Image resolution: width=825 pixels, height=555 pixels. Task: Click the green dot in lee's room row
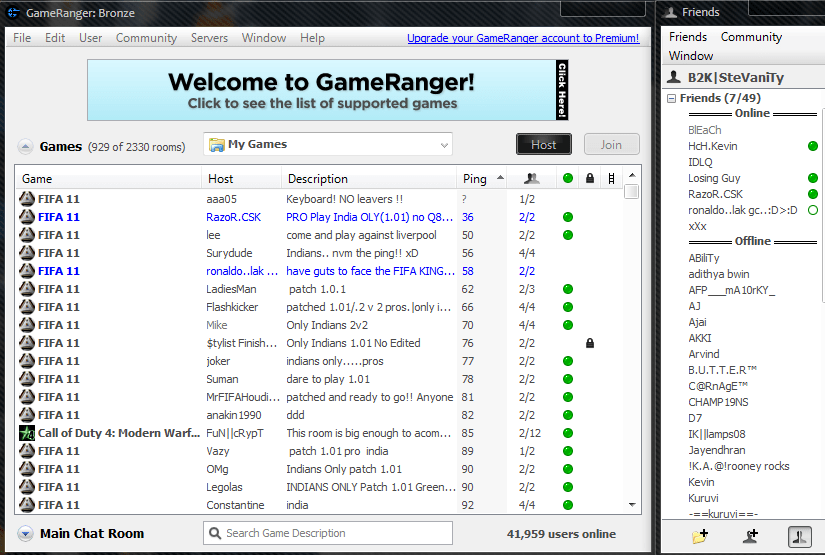[568, 235]
